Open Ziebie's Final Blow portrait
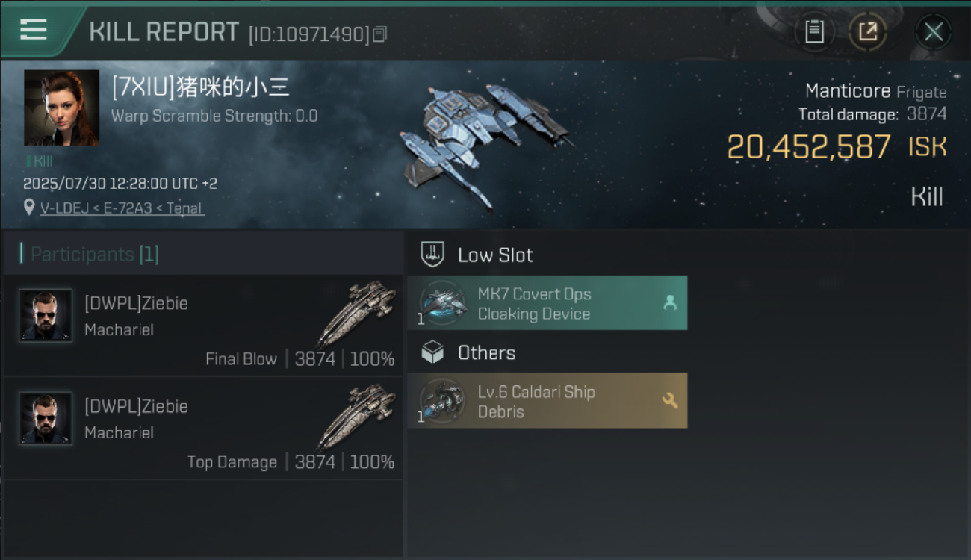The image size is (971, 560). coord(46,315)
